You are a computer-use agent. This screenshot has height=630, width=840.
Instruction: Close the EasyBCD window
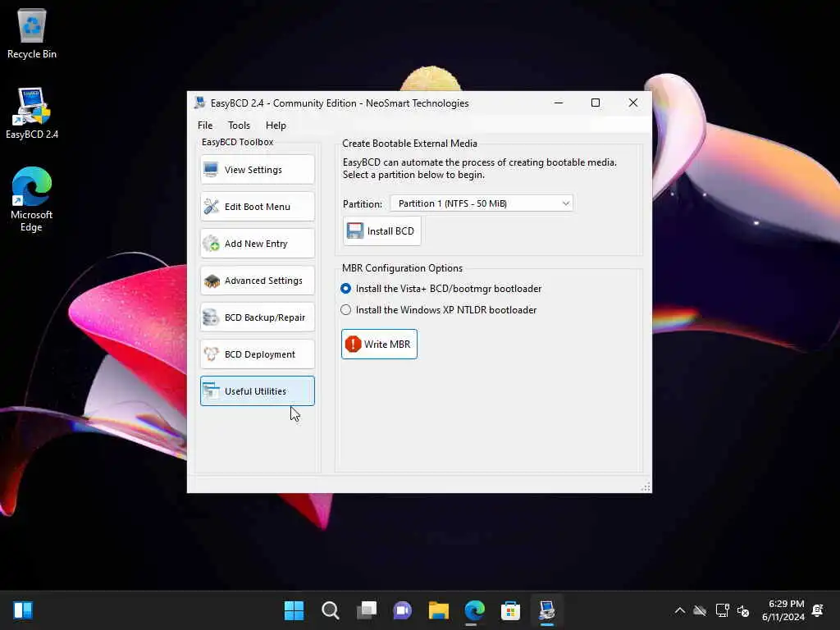(x=633, y=103)
